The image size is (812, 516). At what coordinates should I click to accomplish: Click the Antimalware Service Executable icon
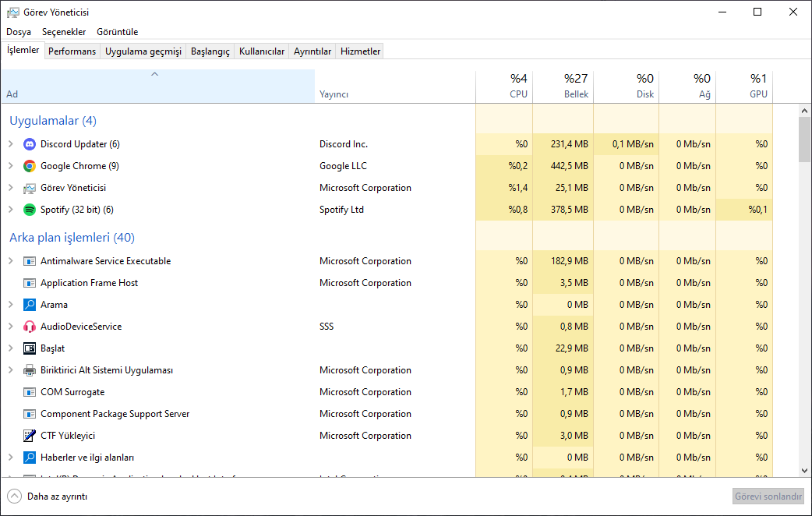(x=30, y=261)
